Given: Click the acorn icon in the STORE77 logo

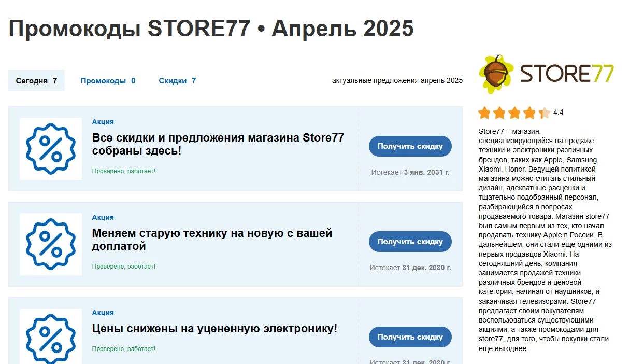Looking at the screenshot, I should pos(495,73).
